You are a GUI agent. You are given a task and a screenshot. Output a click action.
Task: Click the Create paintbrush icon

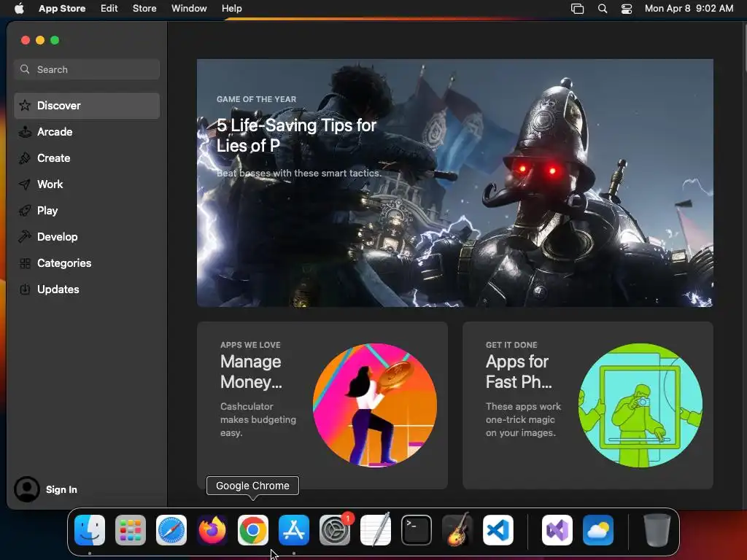pos(25,158)
